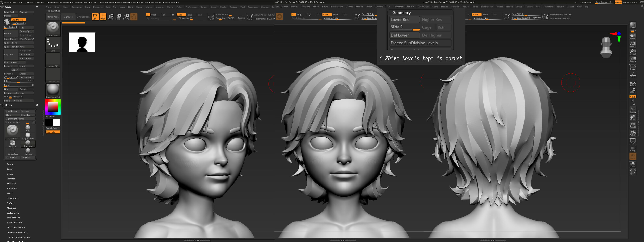Click the Home Page button
Image resolution: width=644 pixels, height=242 pixels.
(53, 17)
